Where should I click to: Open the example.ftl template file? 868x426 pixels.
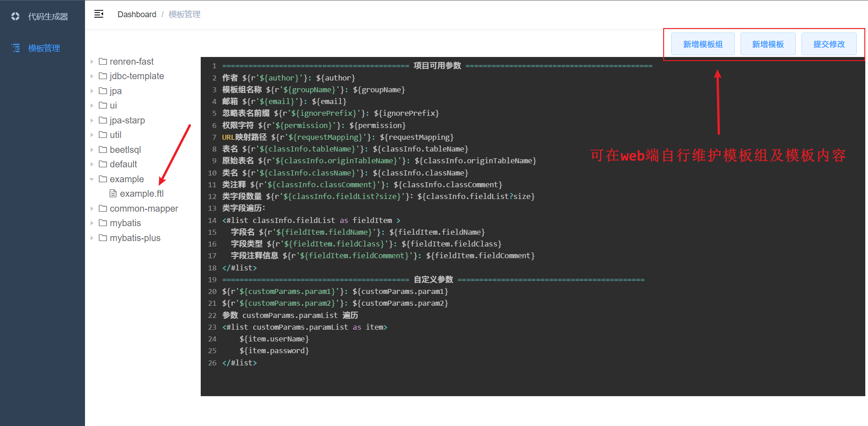point(142,194)
